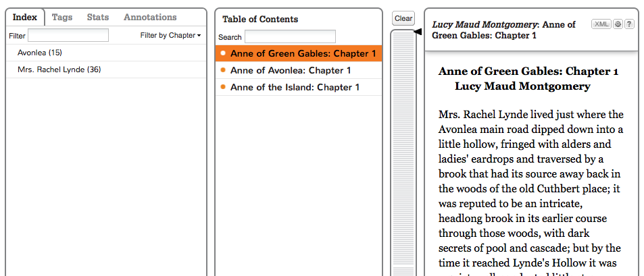The height and width of the screenshot is (276, 644).
Task: Focus the index Filter input field
Action: click(x=68, y=35)
